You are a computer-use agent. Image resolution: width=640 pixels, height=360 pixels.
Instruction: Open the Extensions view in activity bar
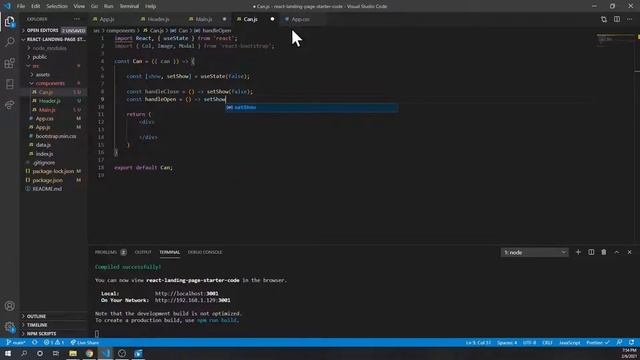click(9, 63)
